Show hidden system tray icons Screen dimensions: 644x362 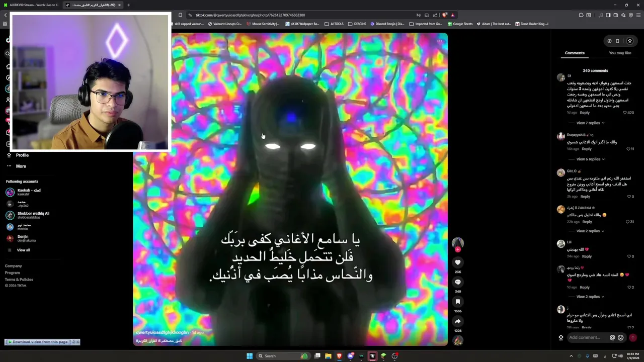[x=571, y=356]
